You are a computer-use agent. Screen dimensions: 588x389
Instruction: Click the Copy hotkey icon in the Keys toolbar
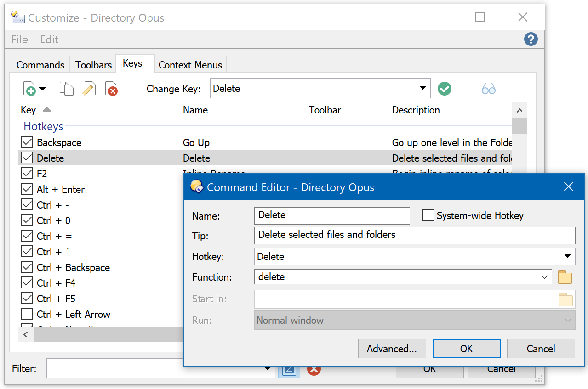tap(67, 89)
